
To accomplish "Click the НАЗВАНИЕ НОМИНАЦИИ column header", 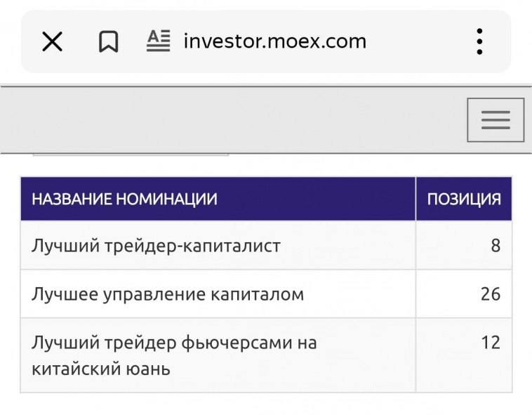I will point(124,199).
